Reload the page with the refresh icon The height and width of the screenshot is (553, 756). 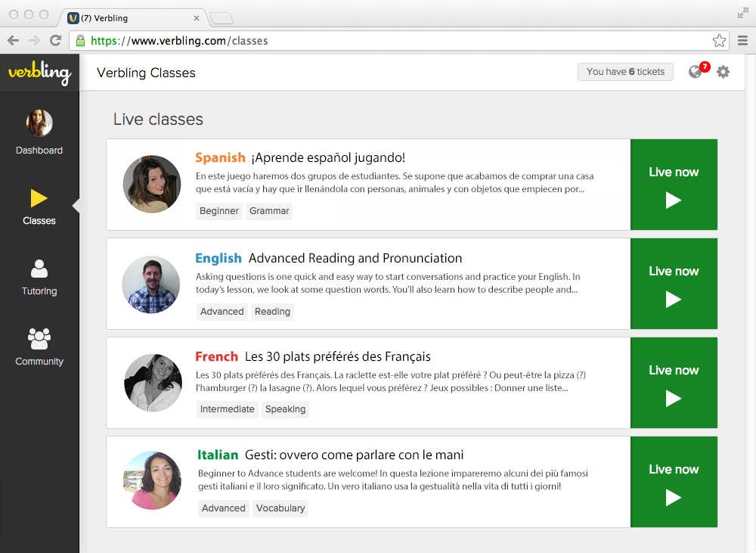coord(55,41)
